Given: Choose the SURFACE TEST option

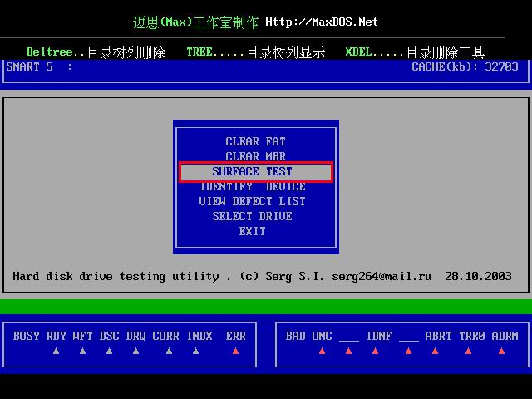Looking at the screenshot, I should (256, 172).
